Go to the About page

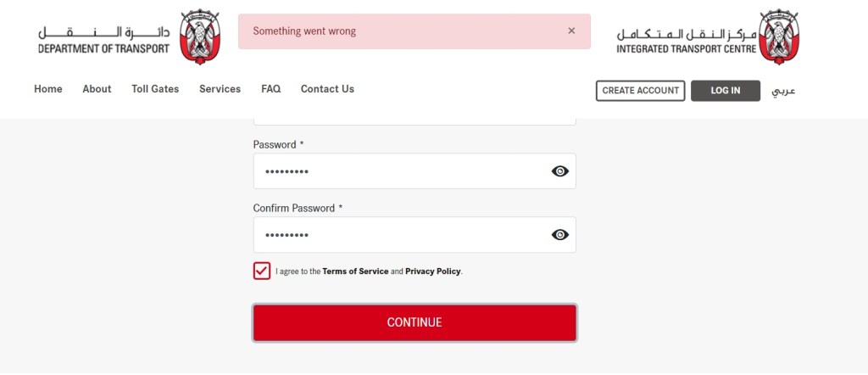(x=97, y=89)
